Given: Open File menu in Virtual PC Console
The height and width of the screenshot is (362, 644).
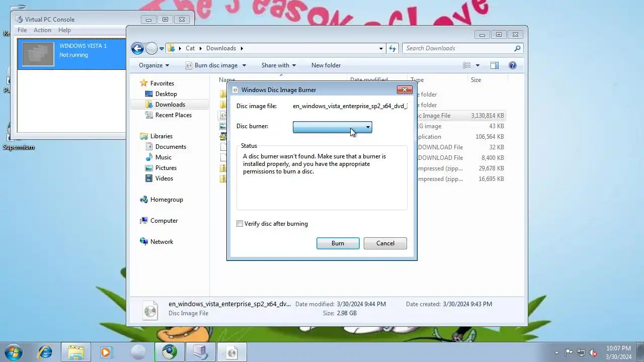Looking at the screenshot, I should tap(22, 30).
